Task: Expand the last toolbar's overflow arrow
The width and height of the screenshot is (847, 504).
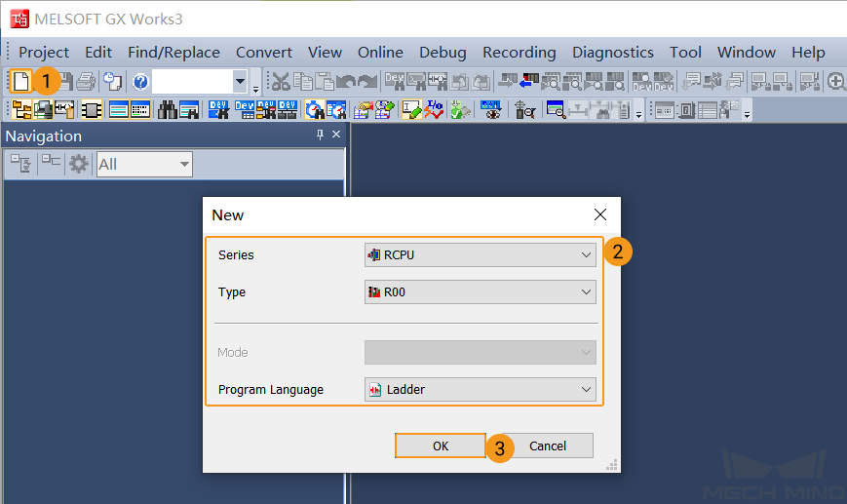Action: [747, 114]
